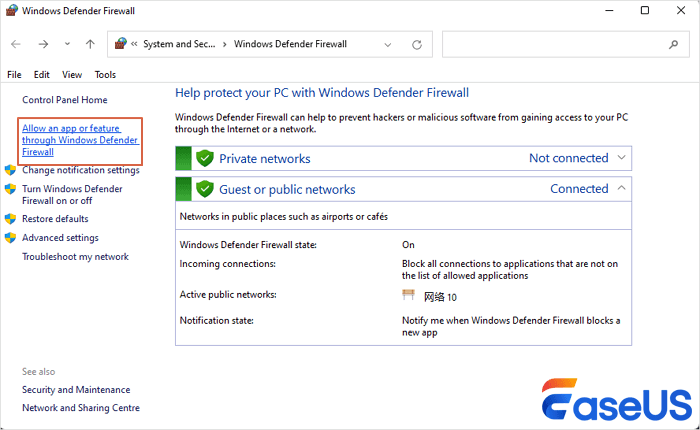Expand the Private networks section chevron
This screenshot has width=700, height=430.
coord(622,158)
